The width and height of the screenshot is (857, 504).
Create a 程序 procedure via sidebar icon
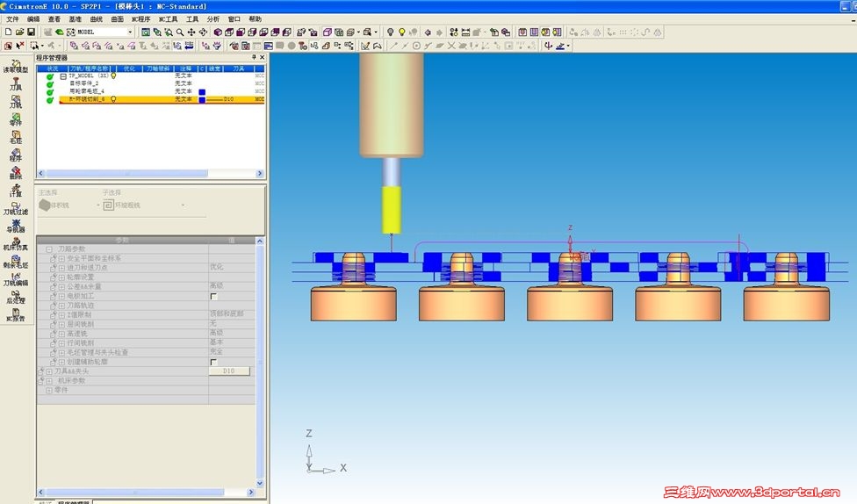click(x=15, y=155)
